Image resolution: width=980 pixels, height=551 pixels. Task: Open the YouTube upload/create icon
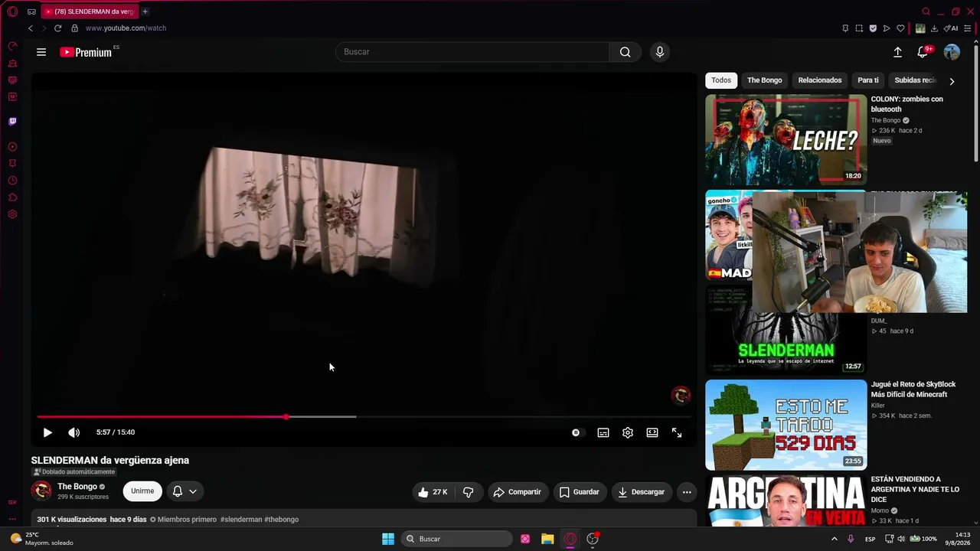click(897, 52)
